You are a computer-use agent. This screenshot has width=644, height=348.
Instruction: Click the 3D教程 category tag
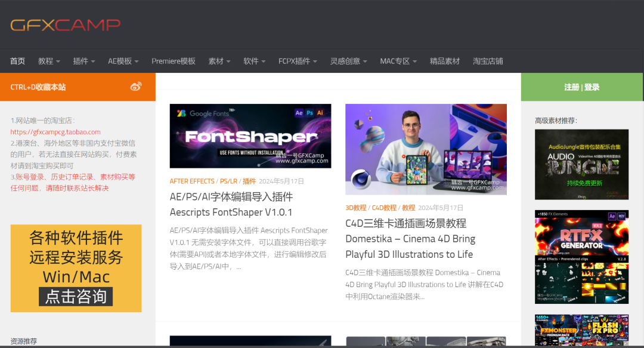(355, 208)
